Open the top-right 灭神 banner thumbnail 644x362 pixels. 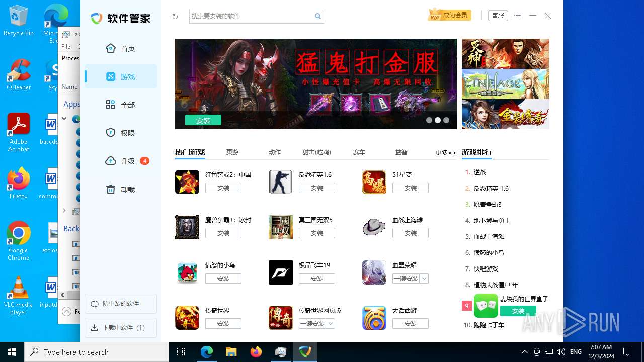[x=506, y=54]
